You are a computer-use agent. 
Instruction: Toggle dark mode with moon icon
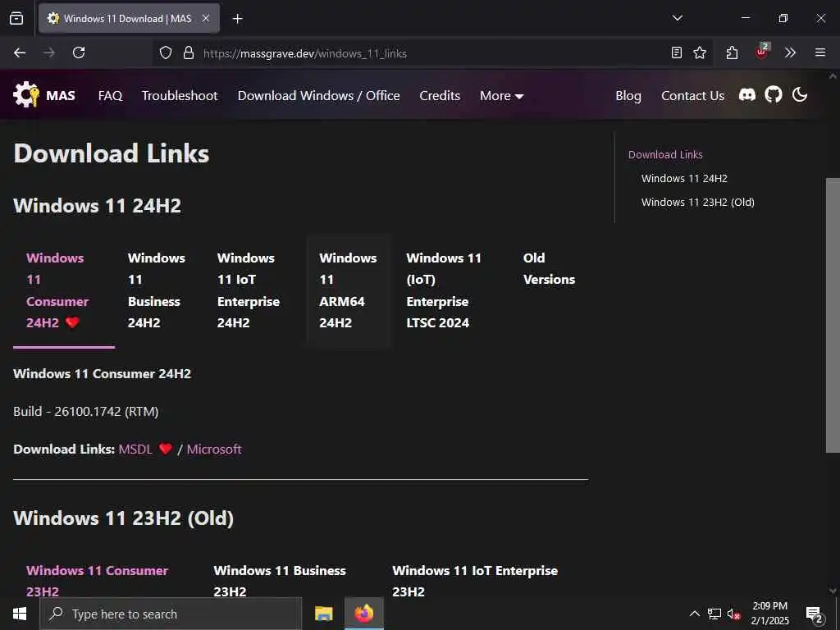pos(799,95)
